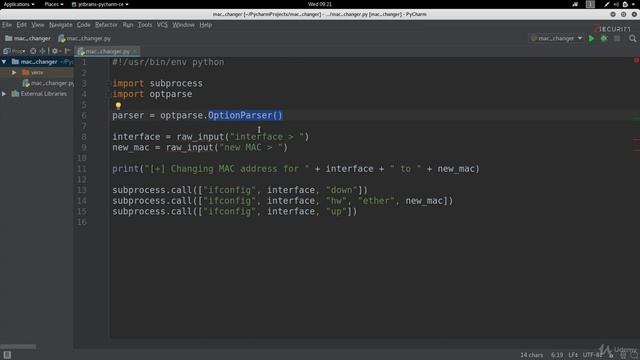640x360 pixels.
Task: Click workspace indicator 1 in top panel
Action: coord(590,4)
